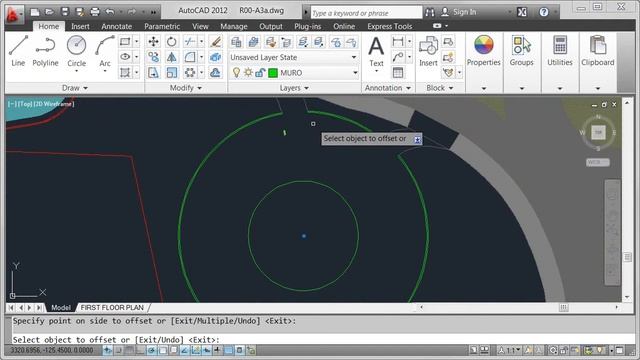Activate the Mirror tool

[171, 57]
